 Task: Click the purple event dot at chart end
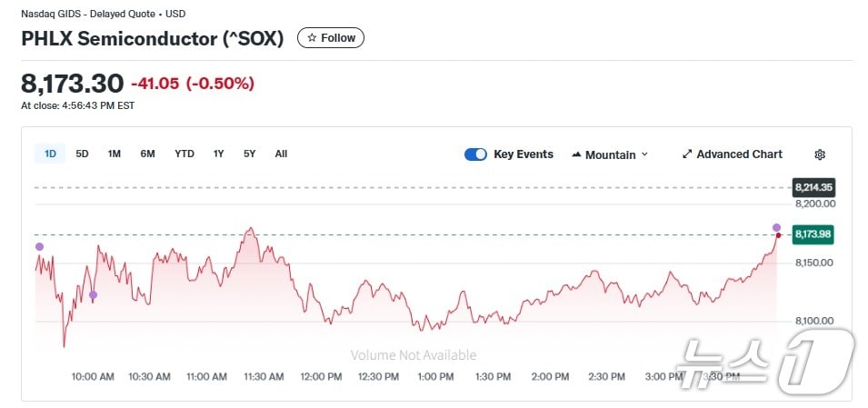click(776, 227)
